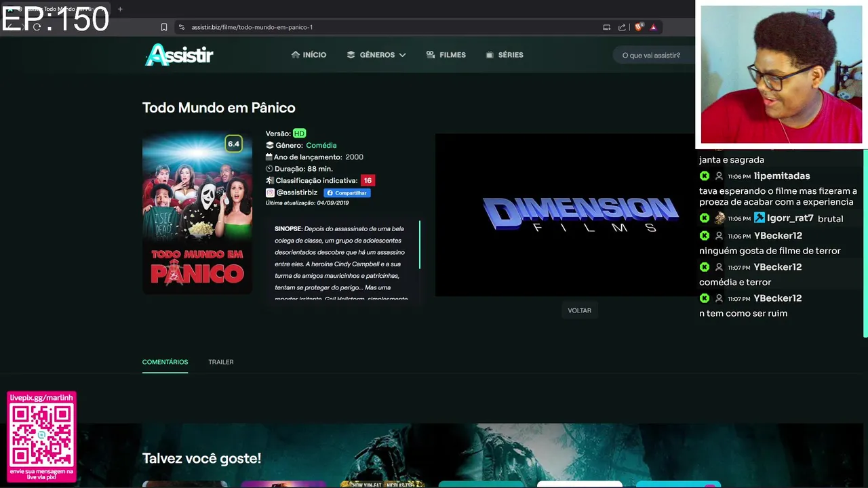Open a new browser tab with plus
868x488 pixels.
120,9
